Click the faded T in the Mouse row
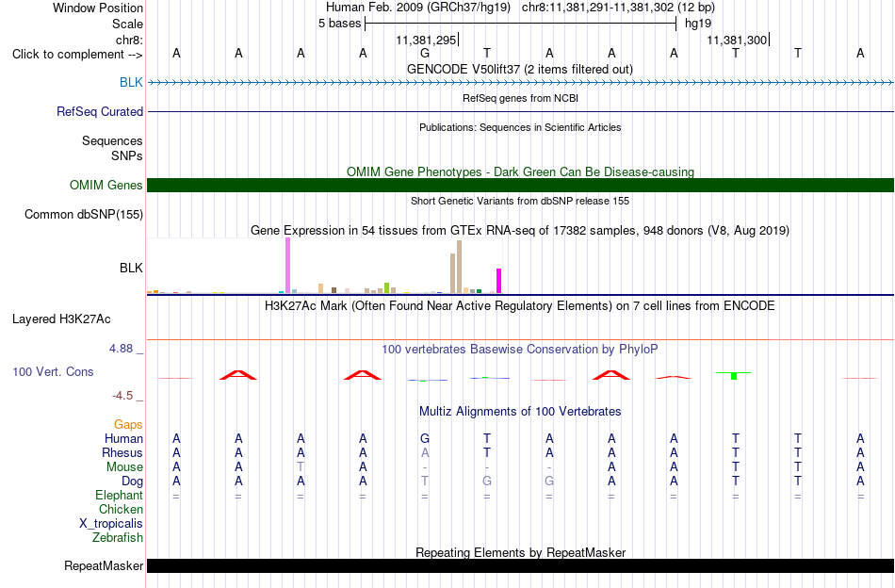This screenshot has width=895, height=588. pyautogui.click(x=301, y=467)
